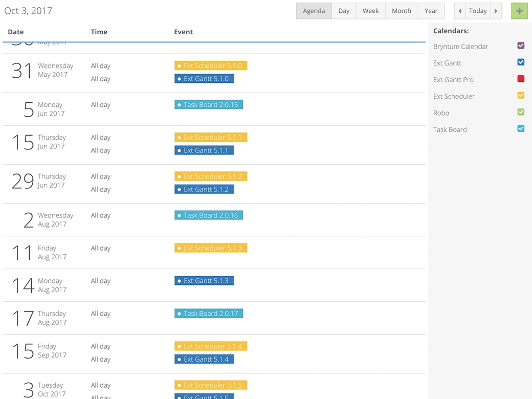
Task: Click the Calendars: panel heading
Action: click(x=451, y=31)
